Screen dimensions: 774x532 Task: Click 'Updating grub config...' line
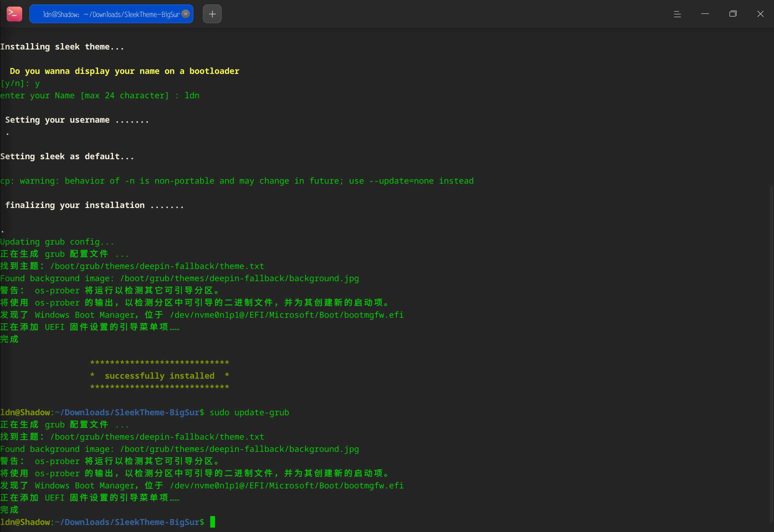[x=57, y=242]
